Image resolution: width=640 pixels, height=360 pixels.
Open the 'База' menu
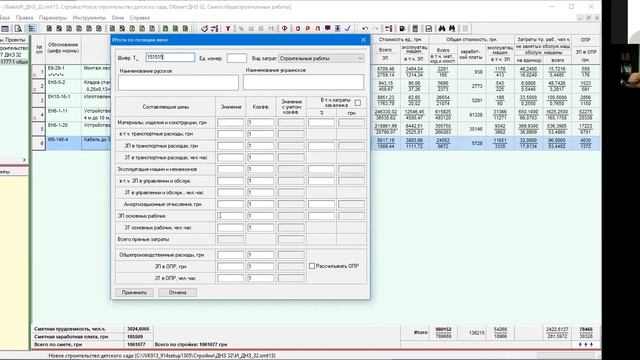pyautogui.click(x=4, y=18)
